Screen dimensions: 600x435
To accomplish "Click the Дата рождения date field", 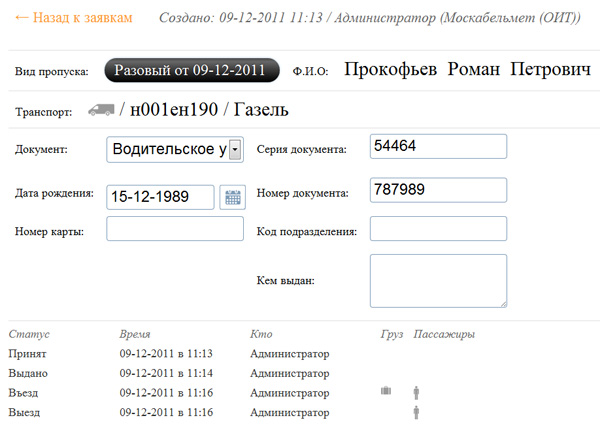I will pyautogui.click(x=160, y=197).
